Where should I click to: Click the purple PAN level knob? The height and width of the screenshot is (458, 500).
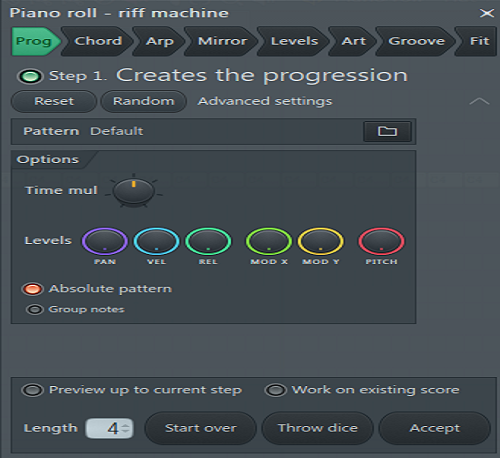click(105, 241)
